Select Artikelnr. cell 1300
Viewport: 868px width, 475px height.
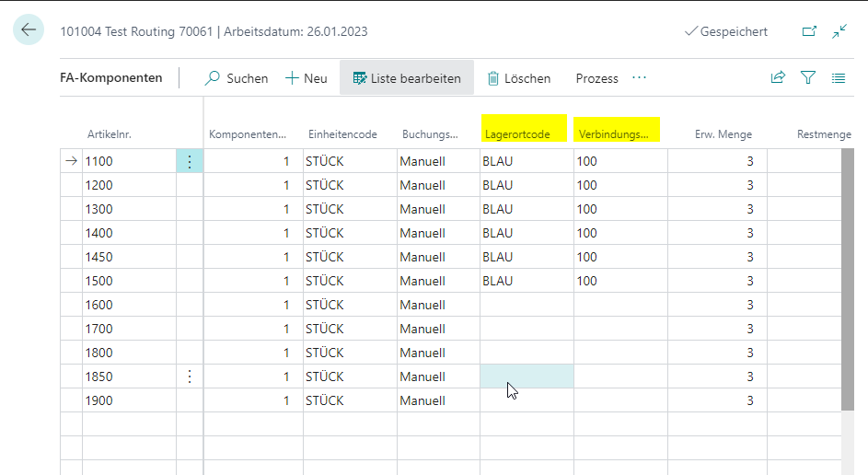click(129, 209)
